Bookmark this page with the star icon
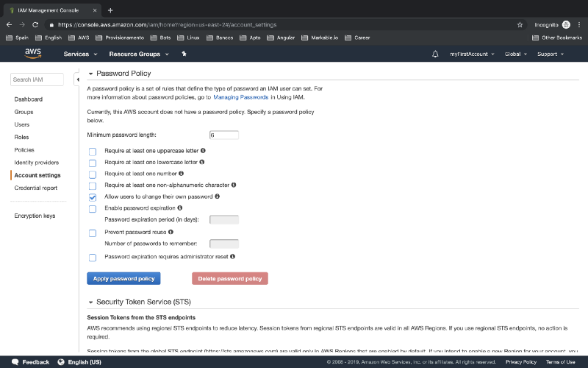588x368 pixels. 520,25
